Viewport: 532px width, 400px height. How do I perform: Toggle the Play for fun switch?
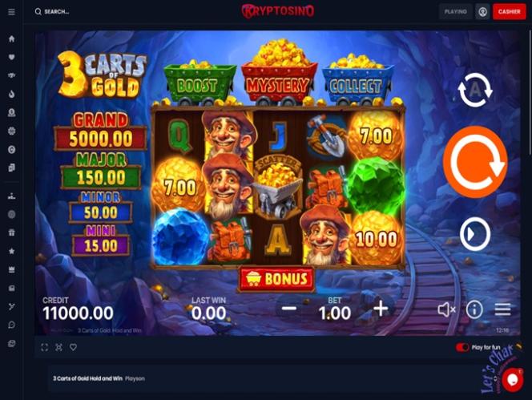click(x=461, y=347)
